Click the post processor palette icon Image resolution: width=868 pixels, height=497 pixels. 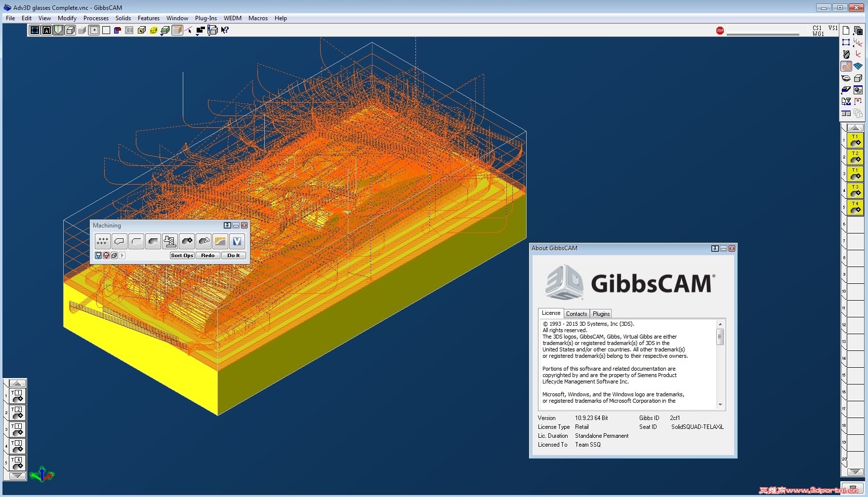click(x=846, y=102)
